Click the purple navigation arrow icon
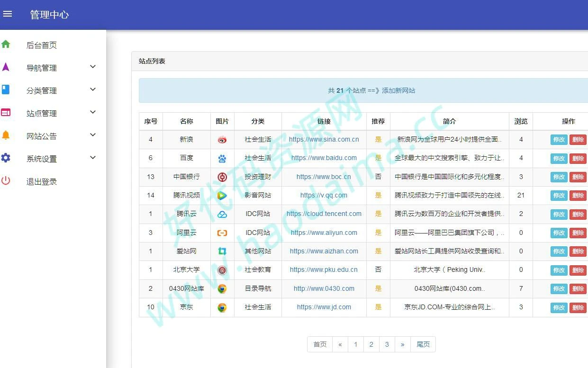 click(x=6, y=67)
